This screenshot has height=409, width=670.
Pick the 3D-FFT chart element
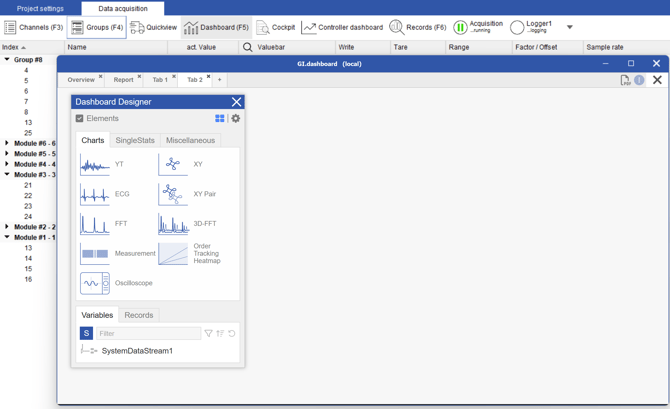click(x=188, y=224)
